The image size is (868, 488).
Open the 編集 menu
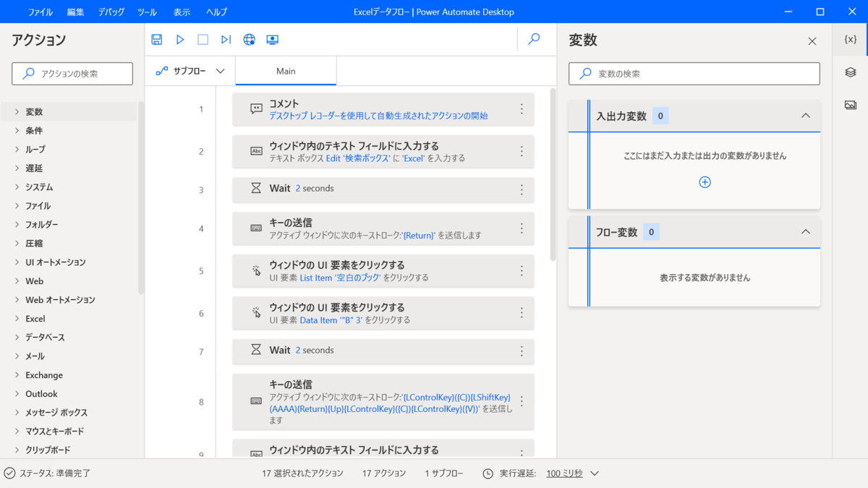pos(76,12)
